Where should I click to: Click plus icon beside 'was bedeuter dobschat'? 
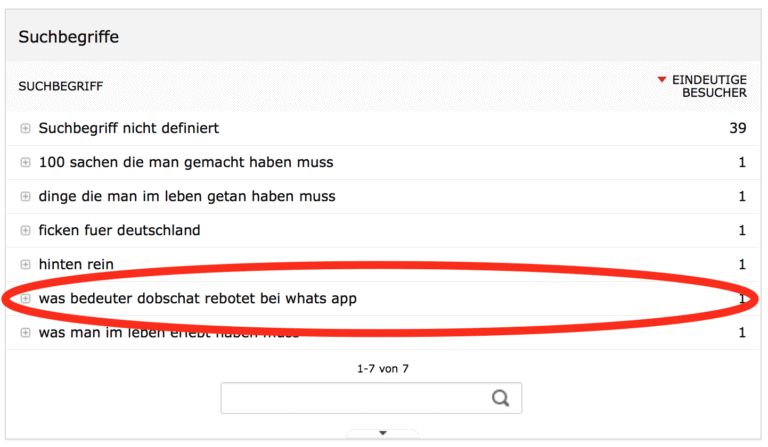point(26,299)
